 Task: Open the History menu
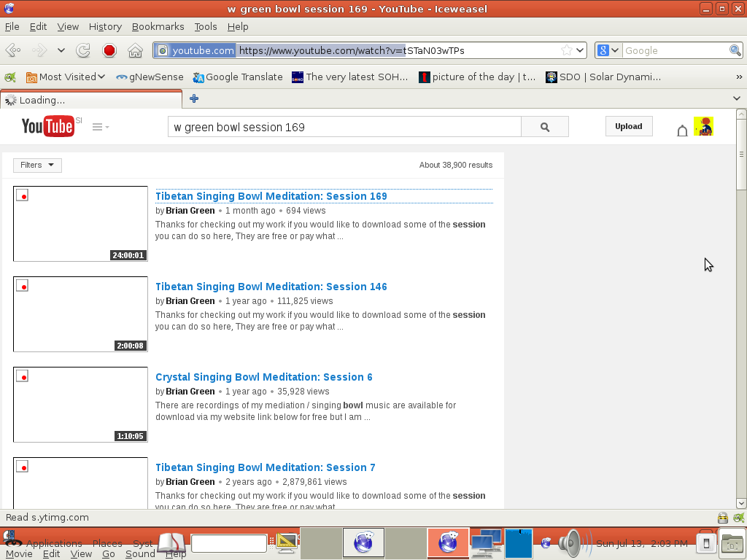[105, 26]
